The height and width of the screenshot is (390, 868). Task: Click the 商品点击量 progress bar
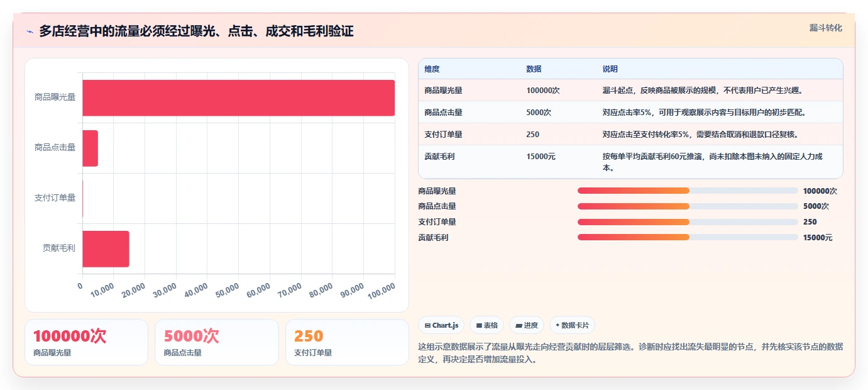point(688,206)
